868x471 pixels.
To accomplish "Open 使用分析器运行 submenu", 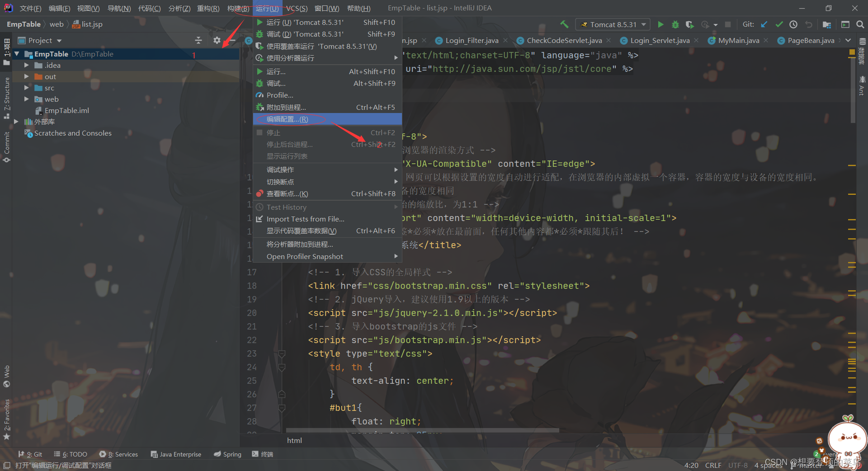I will tap(327, 58).
